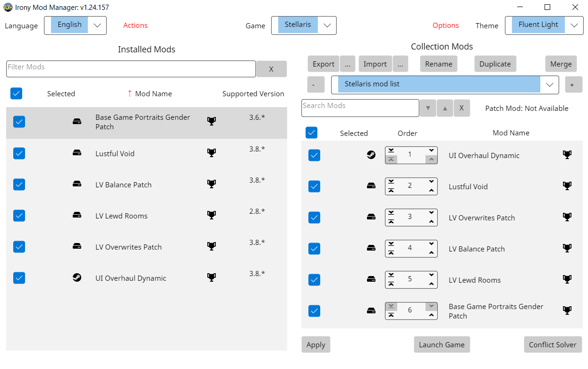The image size is (588, 369).
Task: Click order number field for LV Balance Patch
Action: (x=410, y=248)
